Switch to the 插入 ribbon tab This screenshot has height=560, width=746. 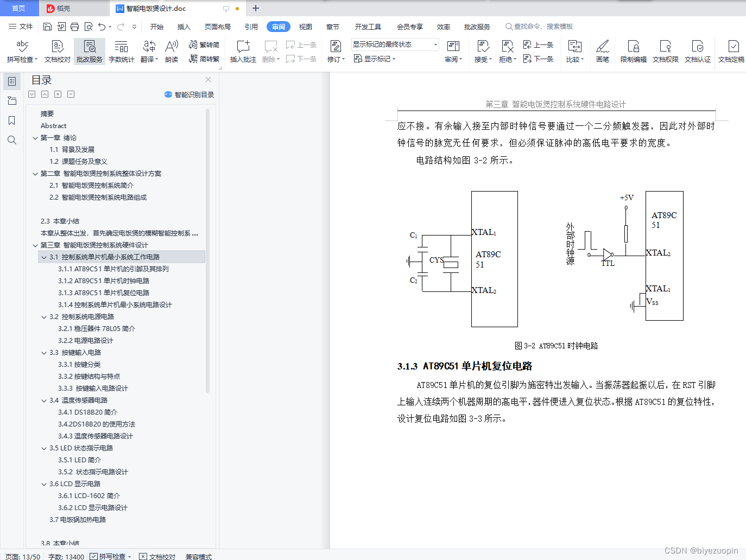tap(184, 27)
